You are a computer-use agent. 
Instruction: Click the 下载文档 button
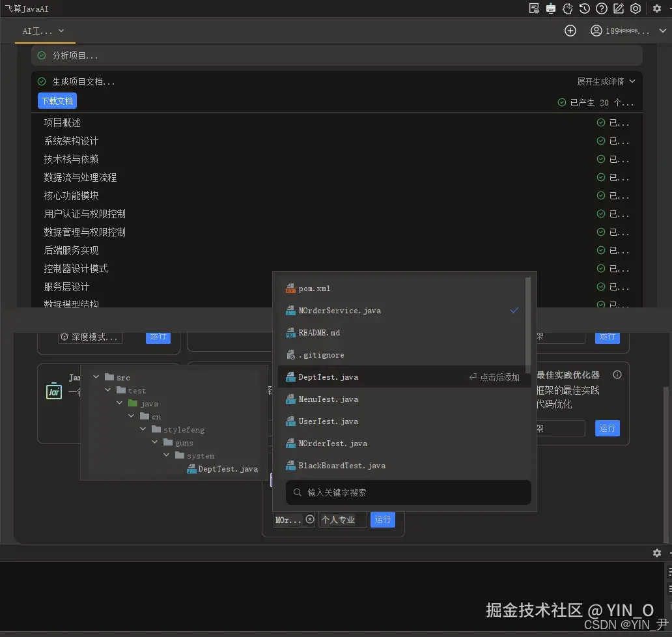[x=57, y=100]
